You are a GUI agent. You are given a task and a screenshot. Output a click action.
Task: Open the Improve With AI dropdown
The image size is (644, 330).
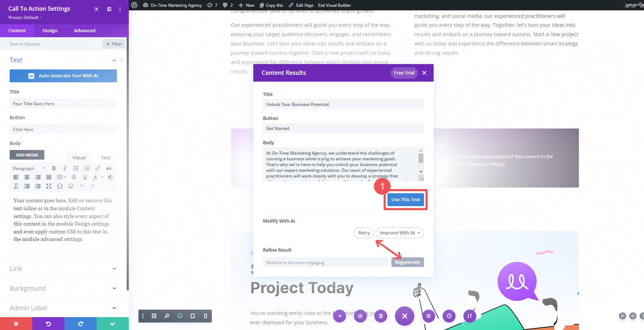point(399,233)
